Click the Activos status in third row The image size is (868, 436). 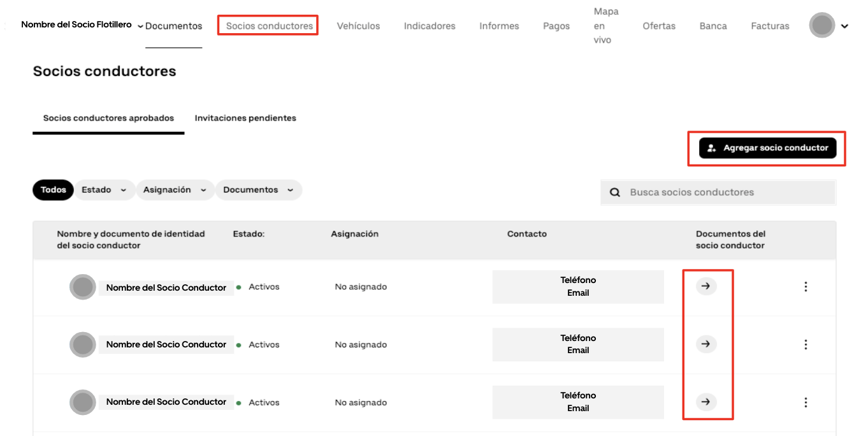pyautogui.click(x=264, y=402)
